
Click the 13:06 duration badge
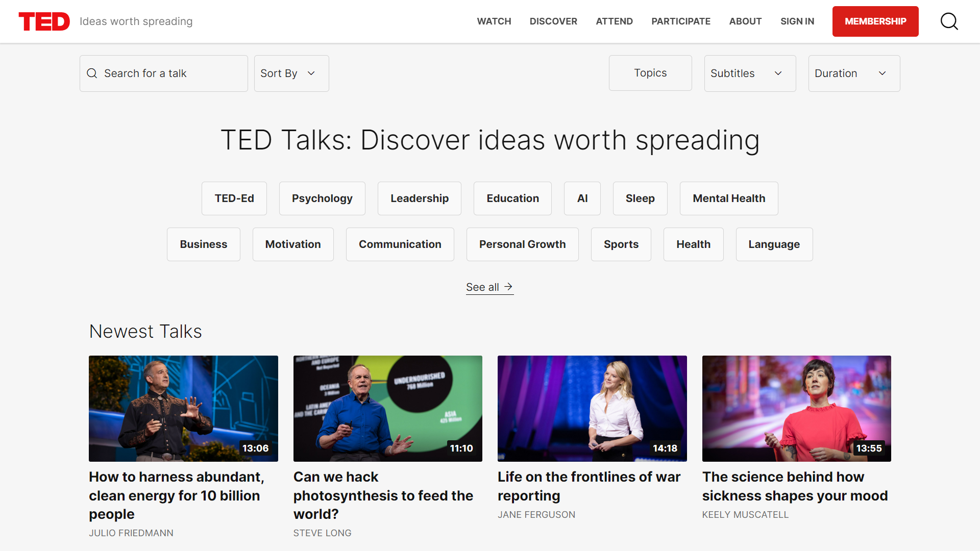(x=255, y=448)
